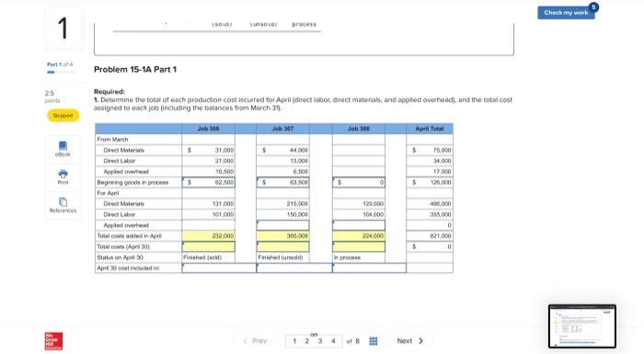The width and height of the screenshot is (644, 354).
Task: Go to the Next question
Action: [410, 341]
